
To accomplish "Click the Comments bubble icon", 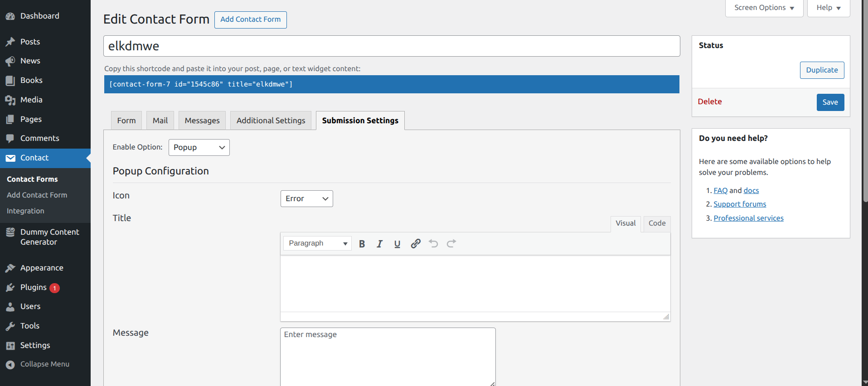I will [x=10, y=139].
